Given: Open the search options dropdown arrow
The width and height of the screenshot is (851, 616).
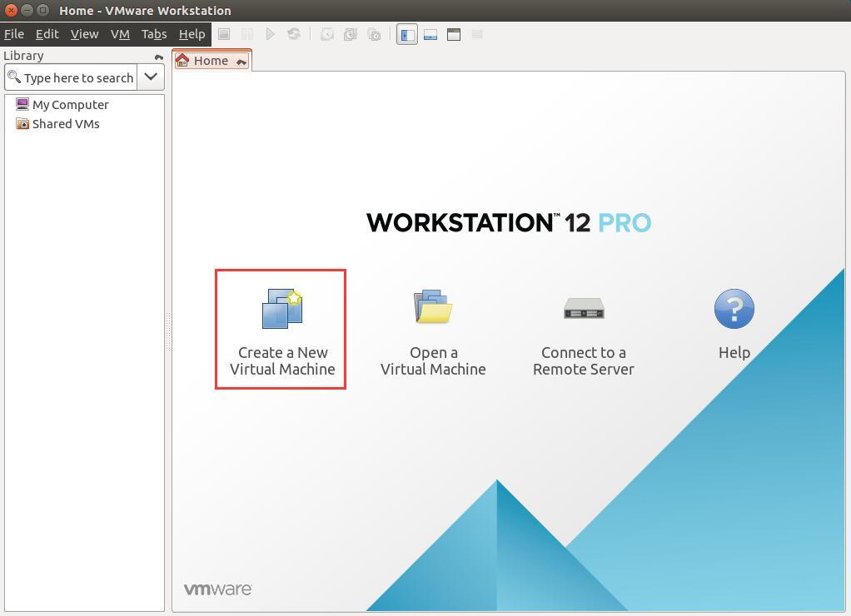Looking at the screenshot, I should click(151, 77).
